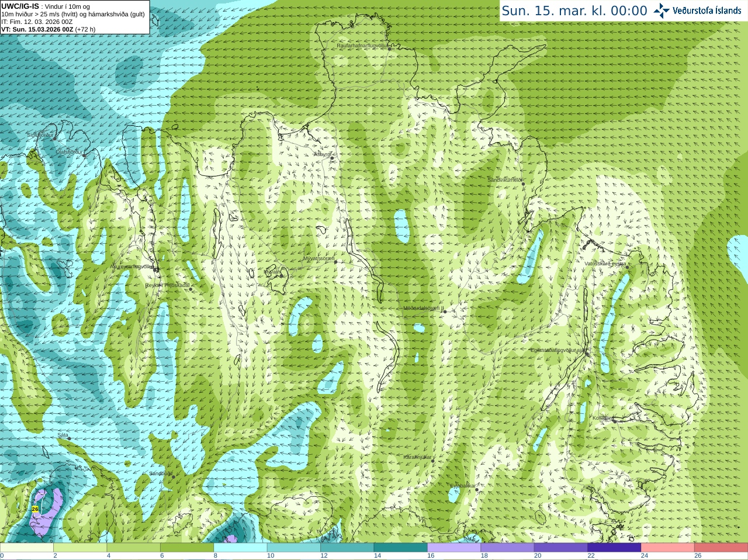This screenshot has height=560, width=748.
Task: Click the Vatnsskarð eystra station label
Action: coord(605,264)
